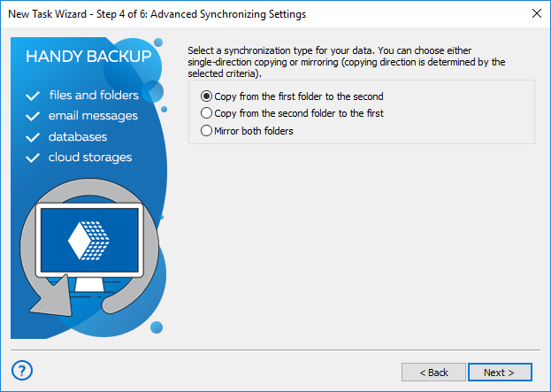
Task: Click the checkmark beside cloud storages
Action: click(x=34, y=158)
